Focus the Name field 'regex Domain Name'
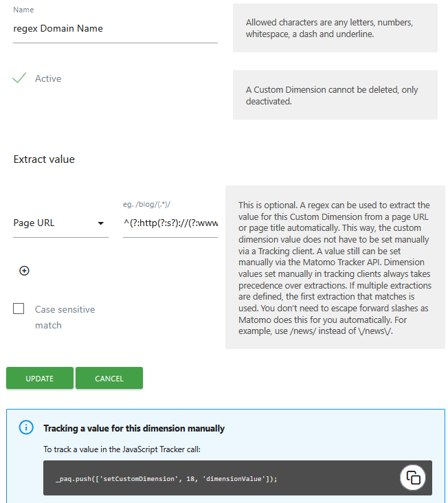The image size is (448, 503). pos(115,29)
